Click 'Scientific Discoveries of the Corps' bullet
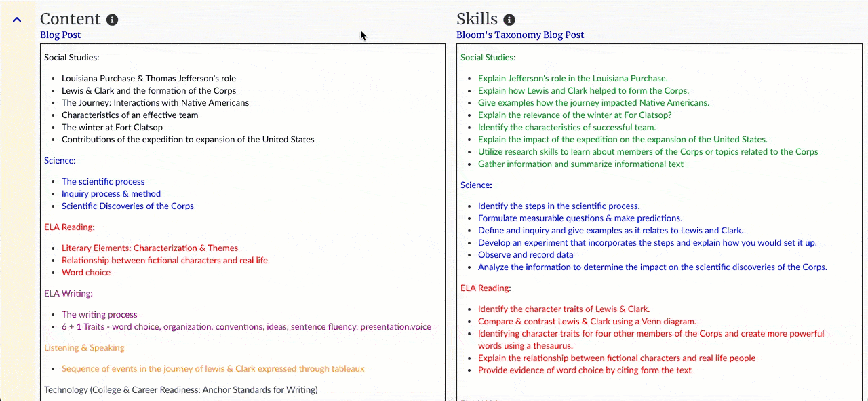 pos(127,206)
